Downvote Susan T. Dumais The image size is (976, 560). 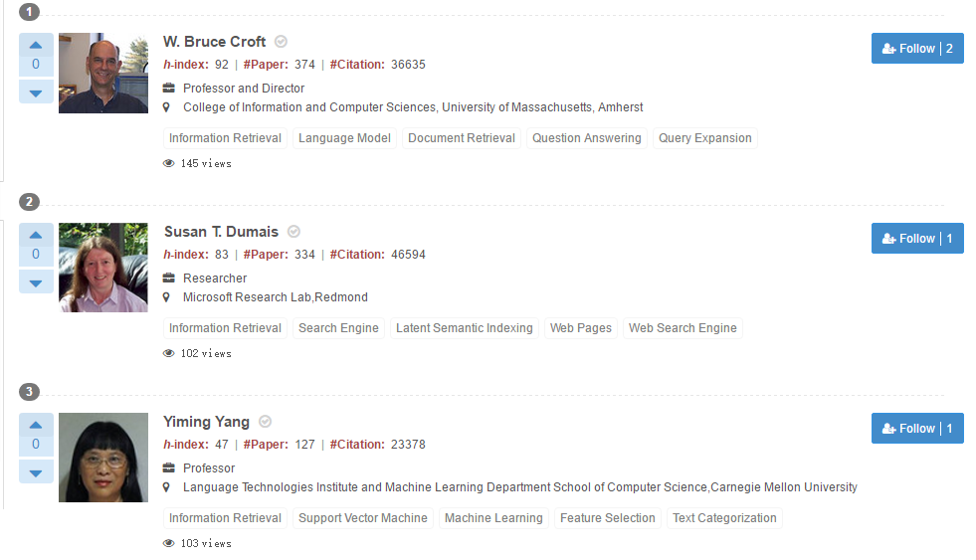(x=36, y=281)
